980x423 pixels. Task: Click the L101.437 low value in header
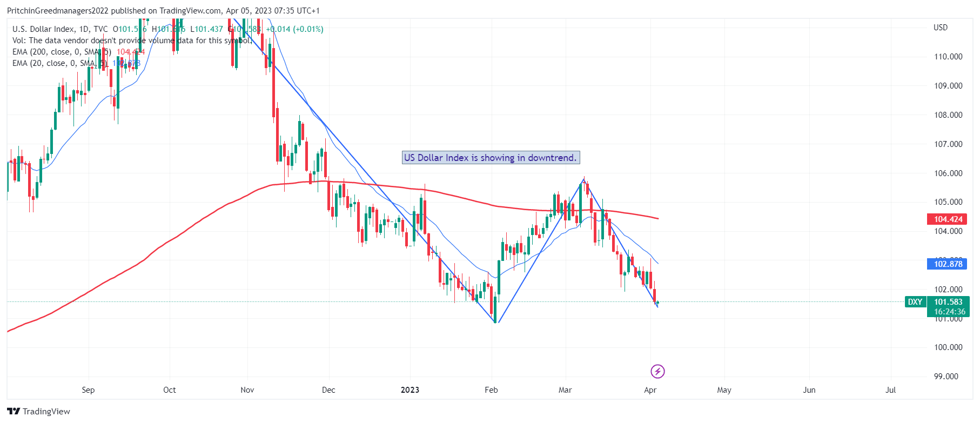point(206,29)
